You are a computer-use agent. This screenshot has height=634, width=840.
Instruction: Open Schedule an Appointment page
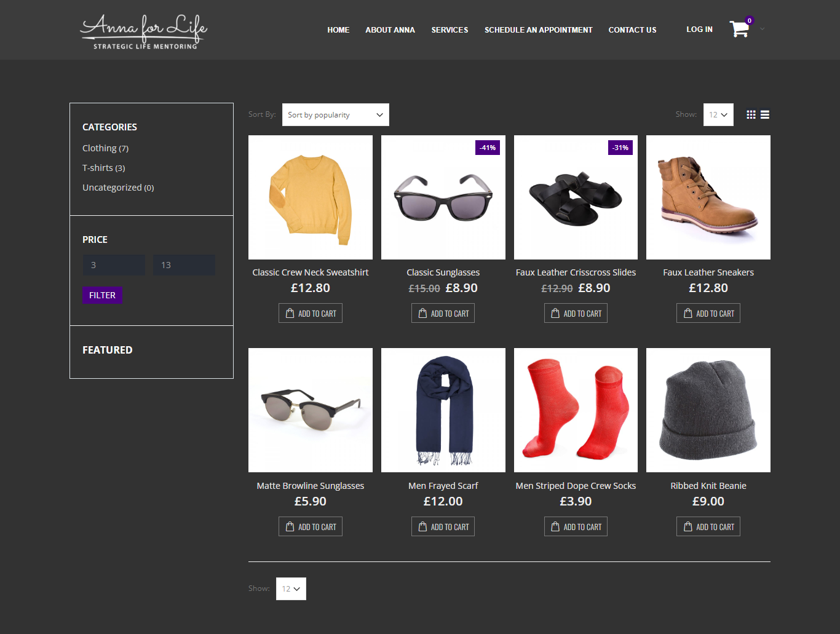pos(538,30)
